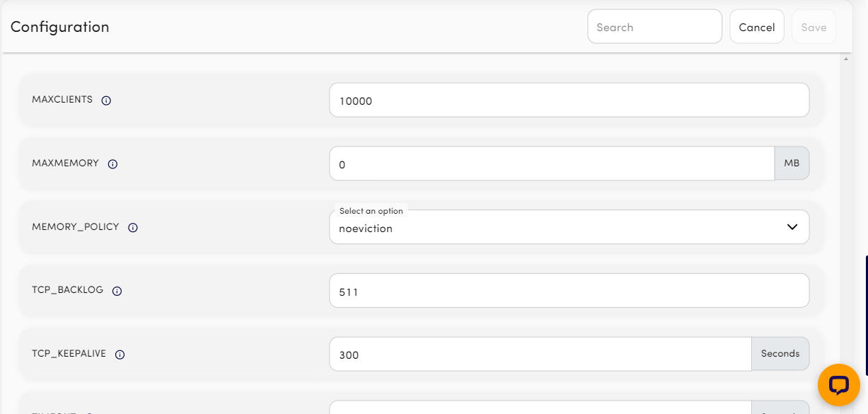Click the Save button

point(813,26)
